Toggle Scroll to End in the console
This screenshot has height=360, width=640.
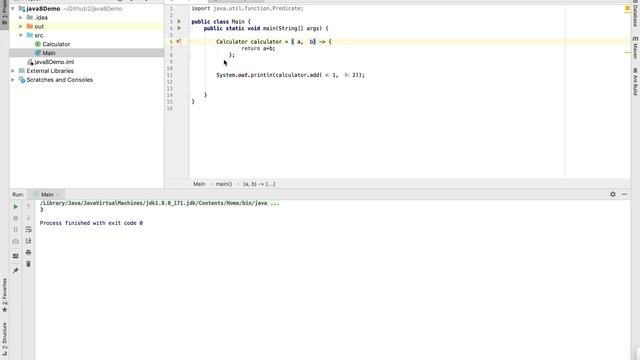coord(29,241)
